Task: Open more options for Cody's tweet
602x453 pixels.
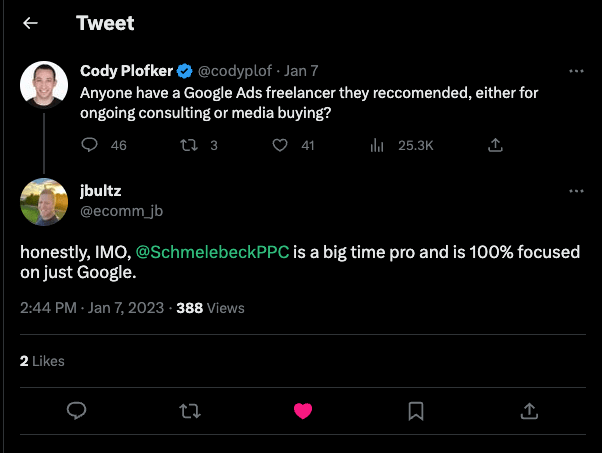Action: [576, 72]
